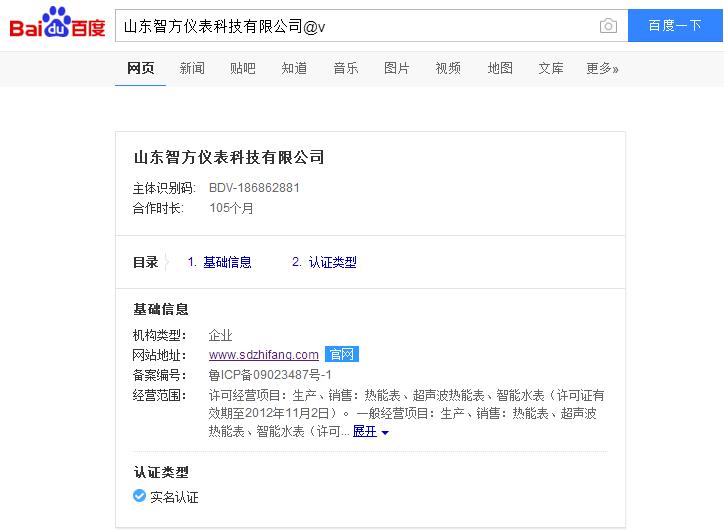Click the 目录 label
This screenshot has height=531, width=724.
click(x=145, y=262)
